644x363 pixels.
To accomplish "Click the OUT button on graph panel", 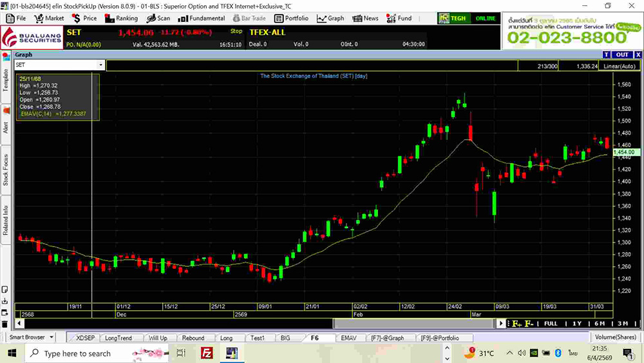I will click(x=621, y=55).
